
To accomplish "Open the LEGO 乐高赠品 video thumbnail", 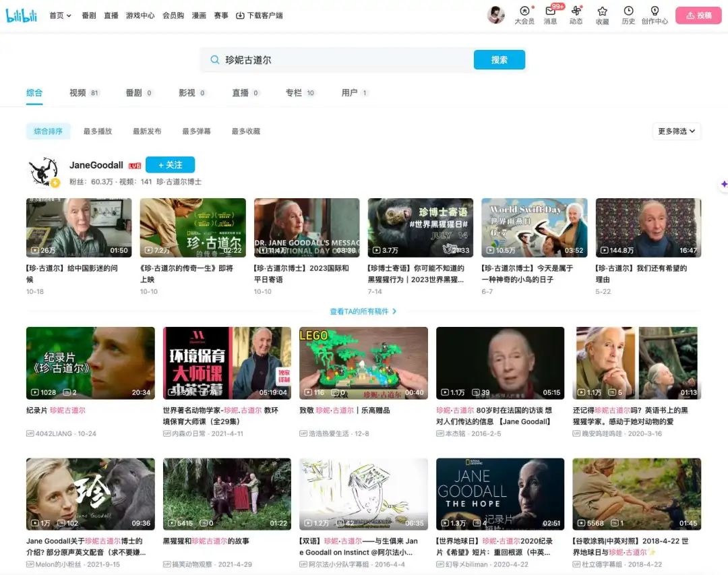I will click(x=363, y=363).
